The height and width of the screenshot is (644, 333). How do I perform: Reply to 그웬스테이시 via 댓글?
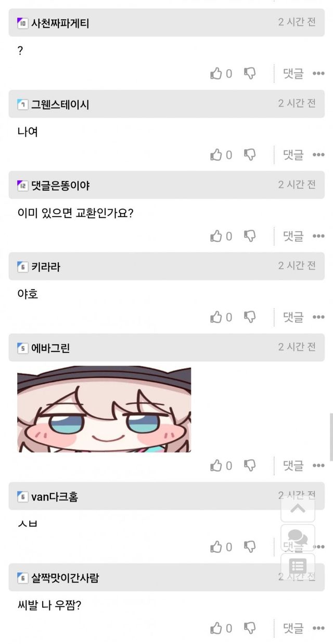[x=293, y=154]
